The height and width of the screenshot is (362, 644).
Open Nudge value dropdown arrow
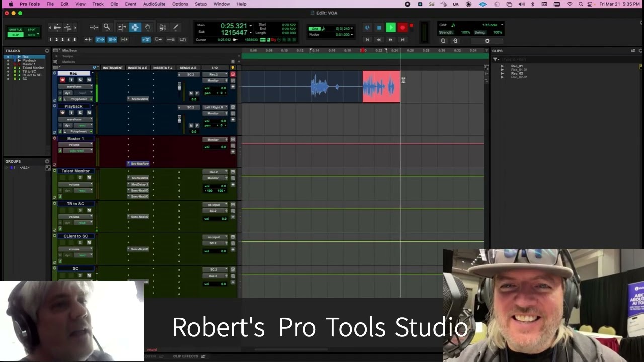point(352,35)
